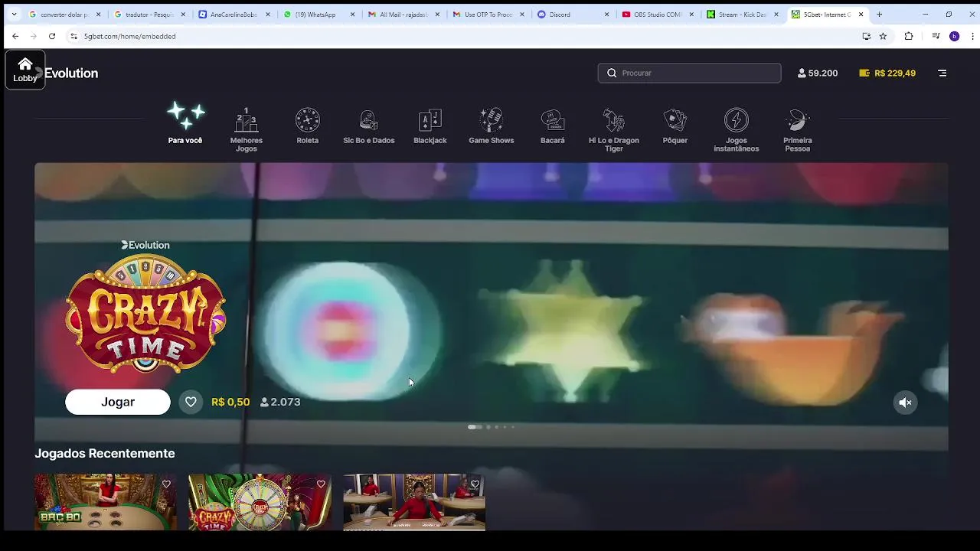Open the Bacará category
Image resolution: width=980 pixels, height=551 pixels.
click(553, 126)
